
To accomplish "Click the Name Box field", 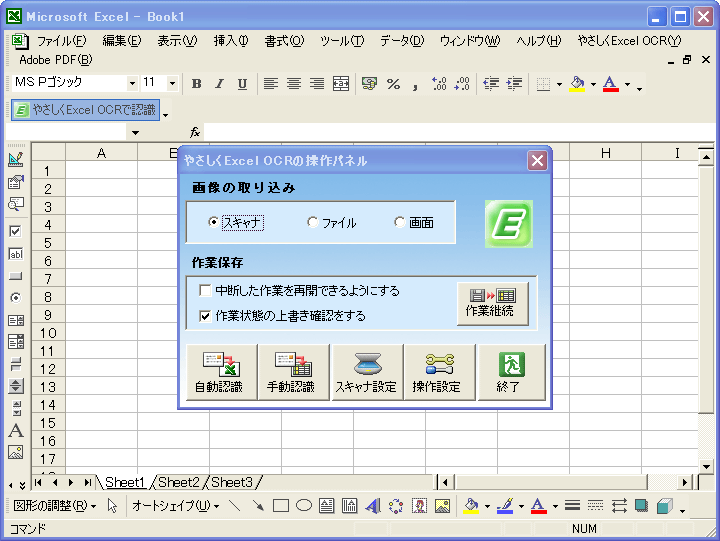I will [x=67, y=133].
